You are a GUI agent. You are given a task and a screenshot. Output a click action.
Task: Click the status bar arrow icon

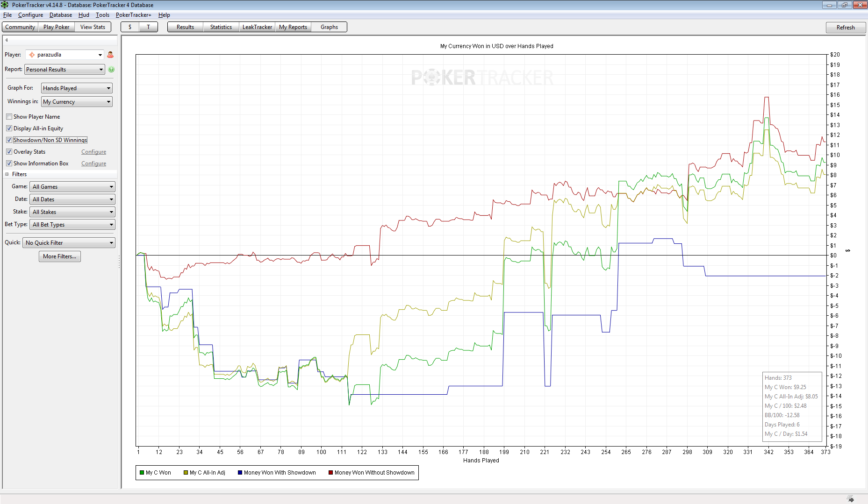[850, 499]
